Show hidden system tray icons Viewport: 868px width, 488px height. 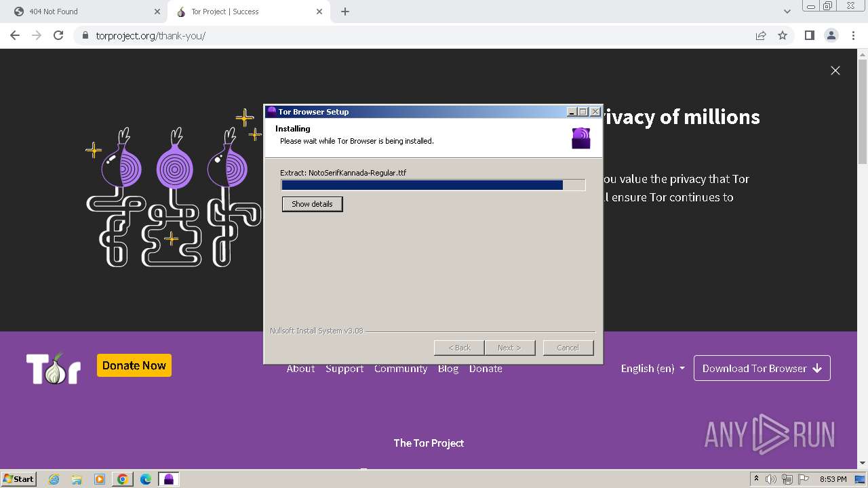(x=756, y=479)
